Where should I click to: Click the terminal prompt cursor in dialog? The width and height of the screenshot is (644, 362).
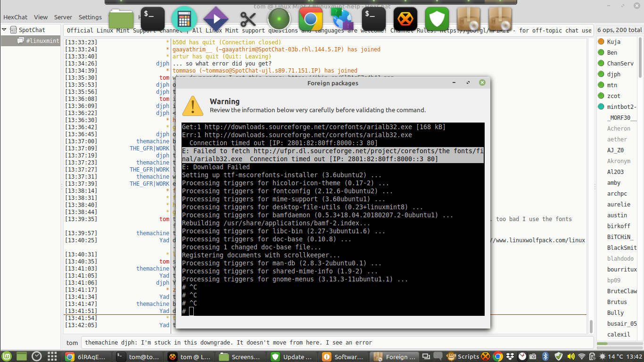click(191, 311)
